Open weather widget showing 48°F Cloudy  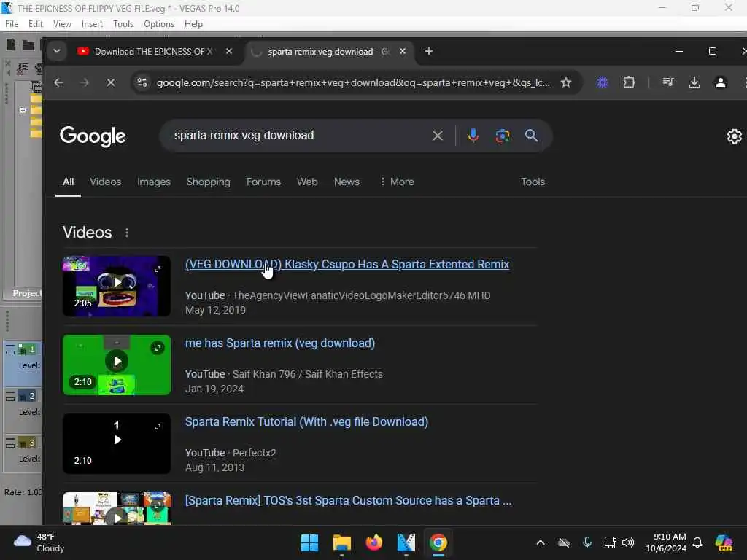(x=39, y=542)
